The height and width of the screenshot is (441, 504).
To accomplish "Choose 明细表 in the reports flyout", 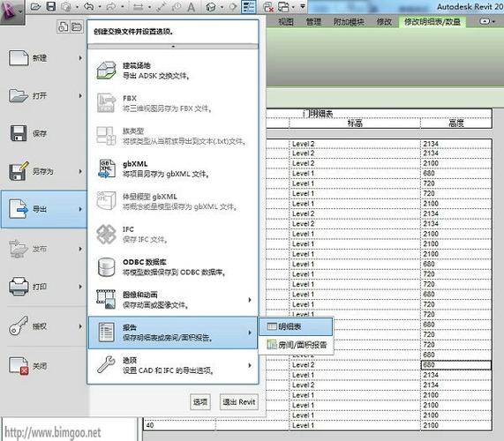I will tap(296, 326).
